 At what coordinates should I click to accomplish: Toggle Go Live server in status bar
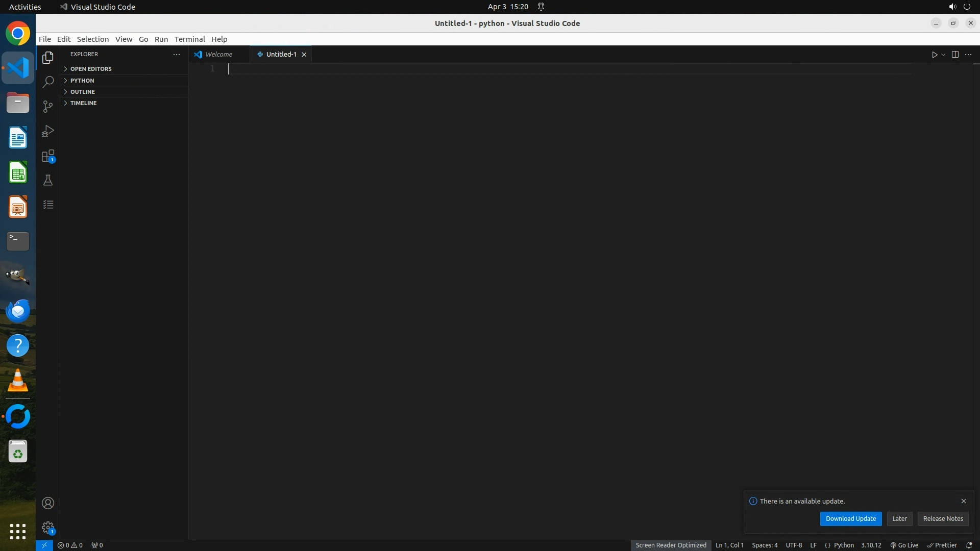[x=904, y=545]
